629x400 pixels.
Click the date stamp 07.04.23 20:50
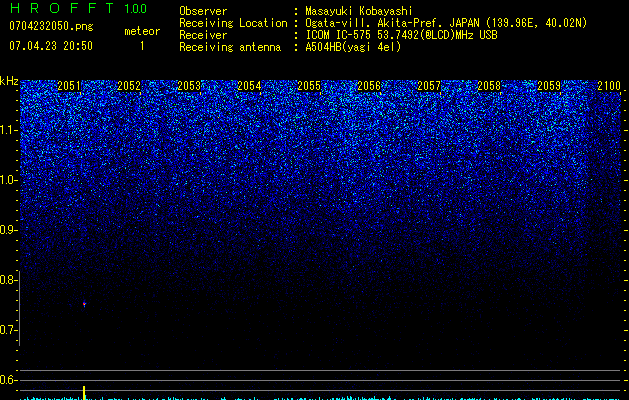[51, 46]
